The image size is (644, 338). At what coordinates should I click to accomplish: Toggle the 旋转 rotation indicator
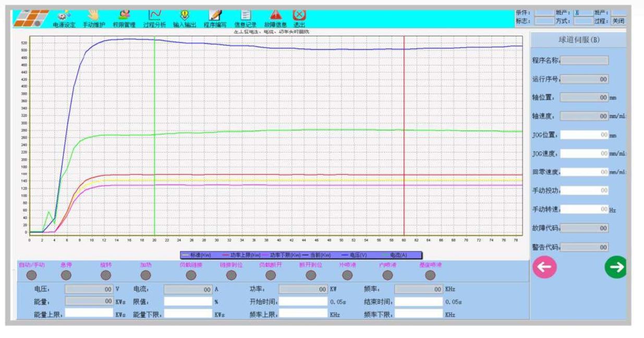pyautogui.click(x=106, y=275)
